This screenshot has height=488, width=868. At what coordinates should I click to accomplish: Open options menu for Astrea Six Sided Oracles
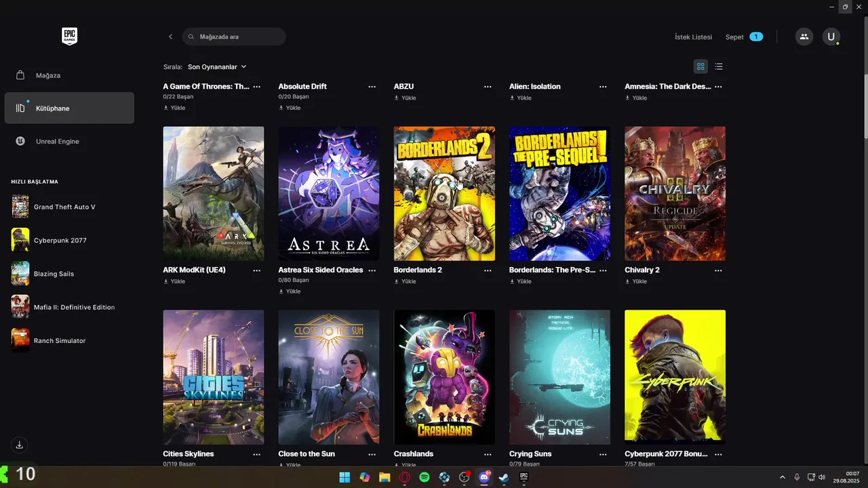pos(372,270)
